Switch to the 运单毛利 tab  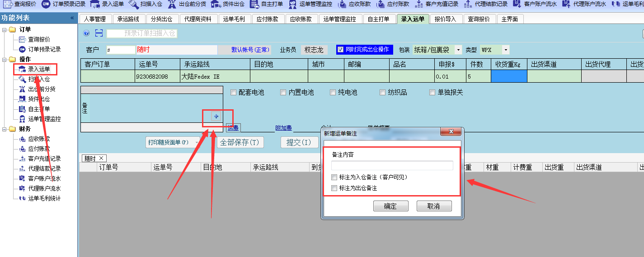click(234, 19)
